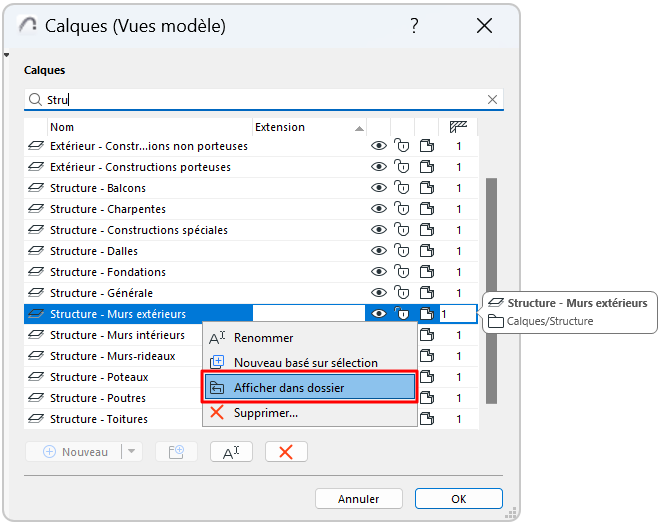
Task: Toggle solid/wireframe icon for Structure - Générale
Action: pyautogui.click(x=427, y=292)
